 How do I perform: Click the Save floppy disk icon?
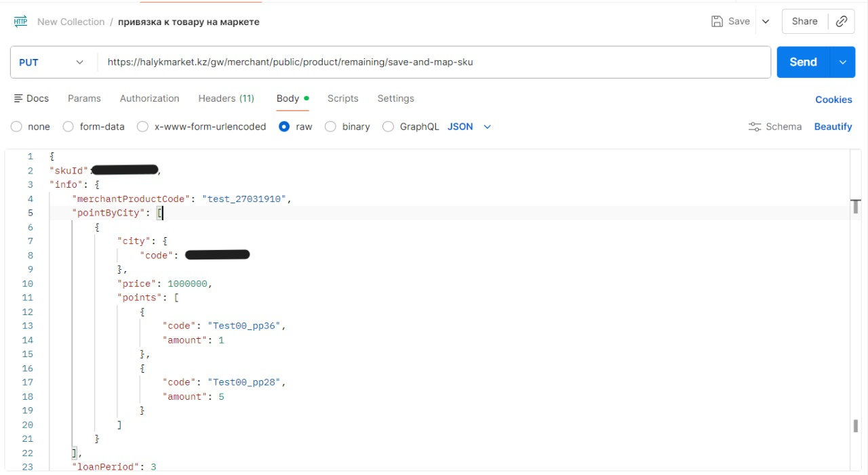[x=717, y=21]
